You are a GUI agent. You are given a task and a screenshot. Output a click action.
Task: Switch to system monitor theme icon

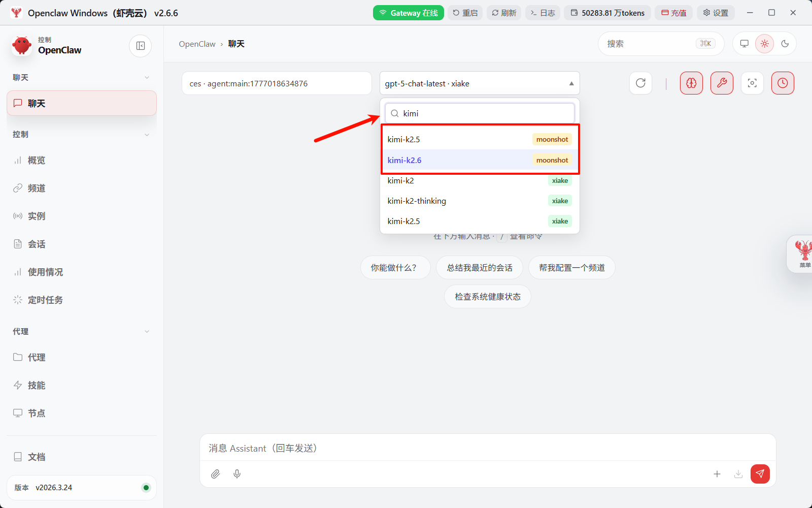click(x=745, y=44)
